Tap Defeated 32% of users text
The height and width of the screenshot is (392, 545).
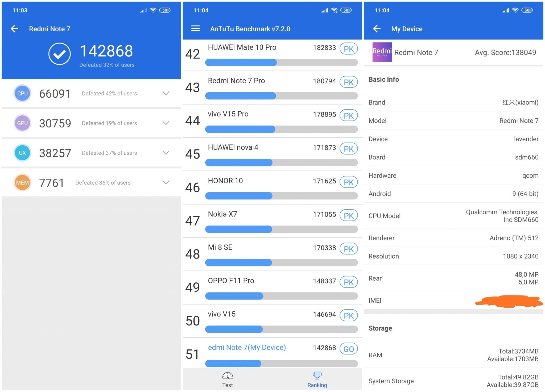[107, 65]
